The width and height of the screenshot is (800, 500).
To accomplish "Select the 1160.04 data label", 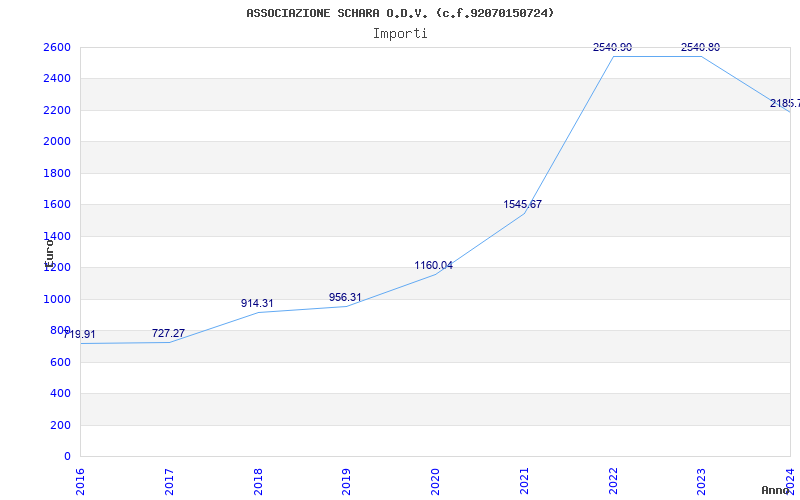I will click(434, 265).
